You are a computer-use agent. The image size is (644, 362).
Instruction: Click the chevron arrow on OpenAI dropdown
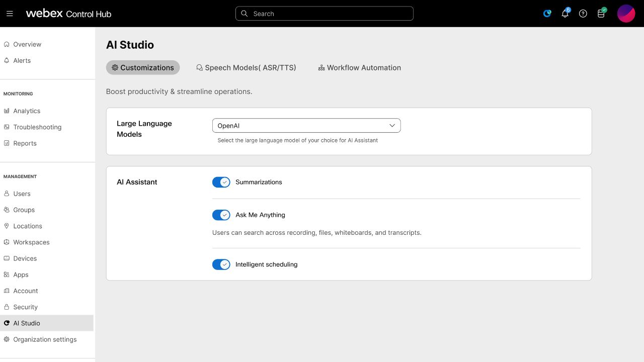(392, 126)
